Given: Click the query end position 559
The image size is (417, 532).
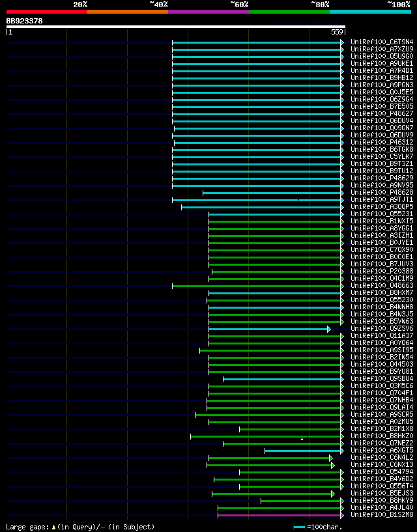Looking at the screenshot, I should tap(338, 32).
